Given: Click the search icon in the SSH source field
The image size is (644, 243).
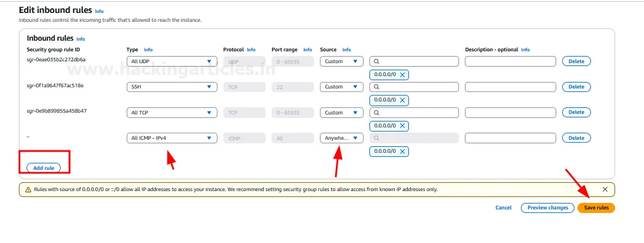Looking at the screenshot, I should coord(377,87).
